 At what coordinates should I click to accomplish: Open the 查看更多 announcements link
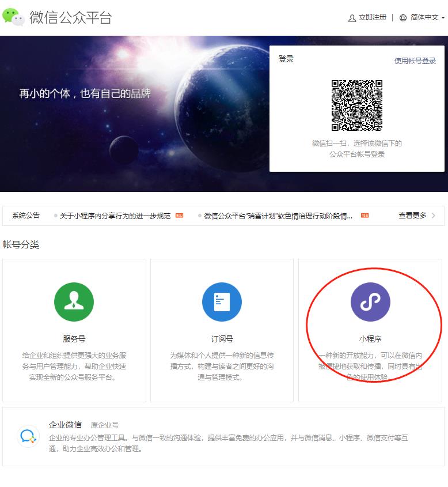click(x=412, y=216)
